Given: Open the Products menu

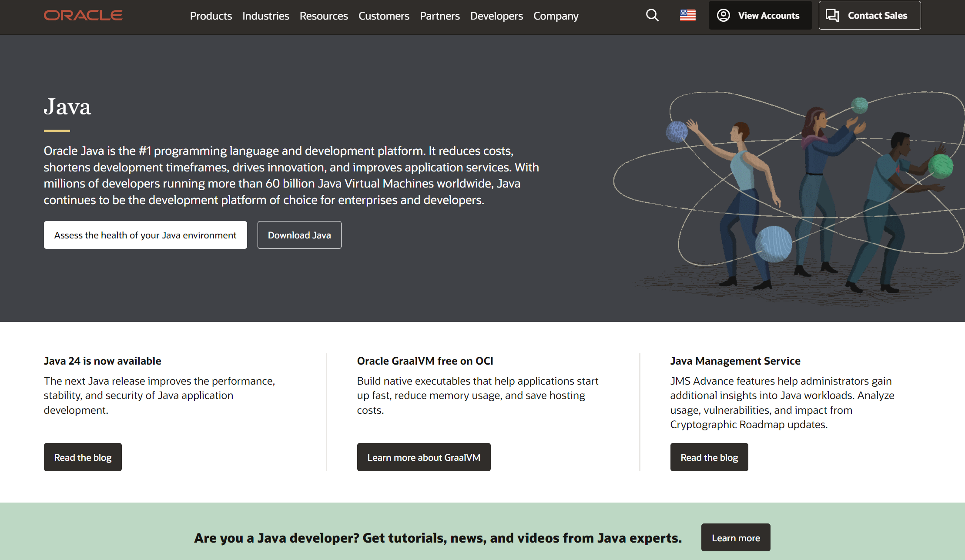Looking at the screenshot, I should coord(211,16).
